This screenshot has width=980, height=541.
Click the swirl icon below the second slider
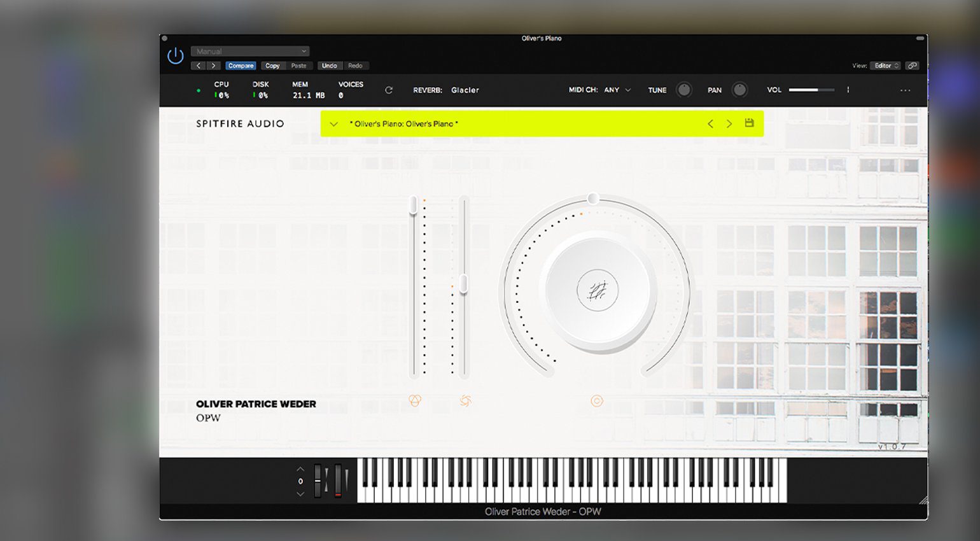465,400
